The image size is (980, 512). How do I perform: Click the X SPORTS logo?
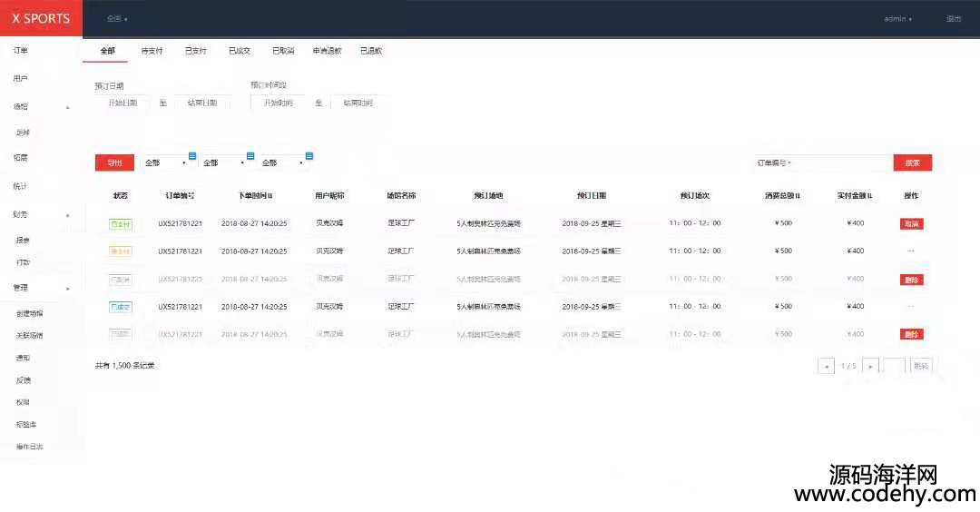pyautogui.click(x=41, y=19)
